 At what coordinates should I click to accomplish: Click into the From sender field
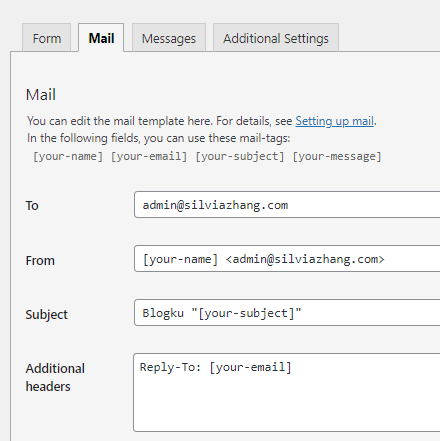(287, 259)
